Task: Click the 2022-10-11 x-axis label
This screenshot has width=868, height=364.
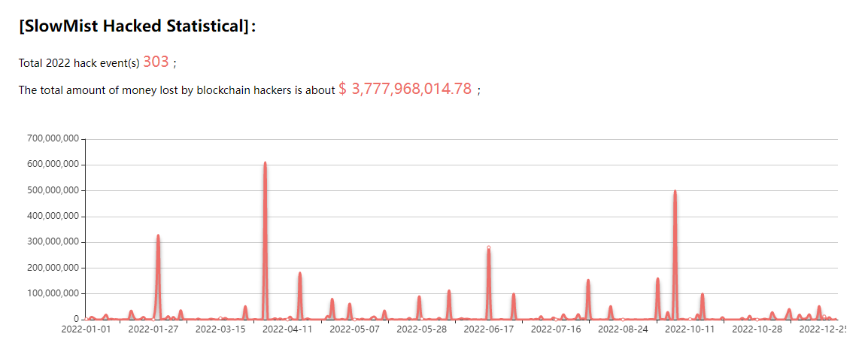Action: click(690, 329)
